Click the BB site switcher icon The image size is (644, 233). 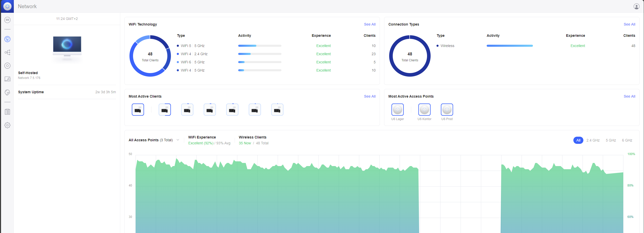(7, 20)
